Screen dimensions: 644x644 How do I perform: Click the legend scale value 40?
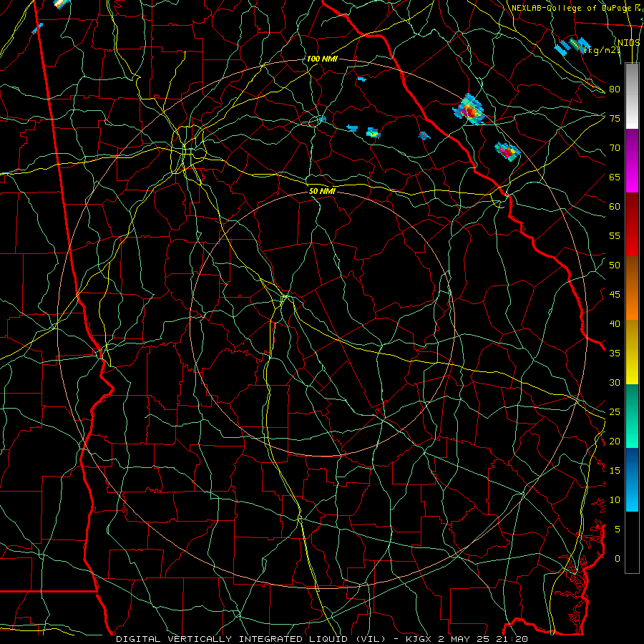tap(615, 324)
